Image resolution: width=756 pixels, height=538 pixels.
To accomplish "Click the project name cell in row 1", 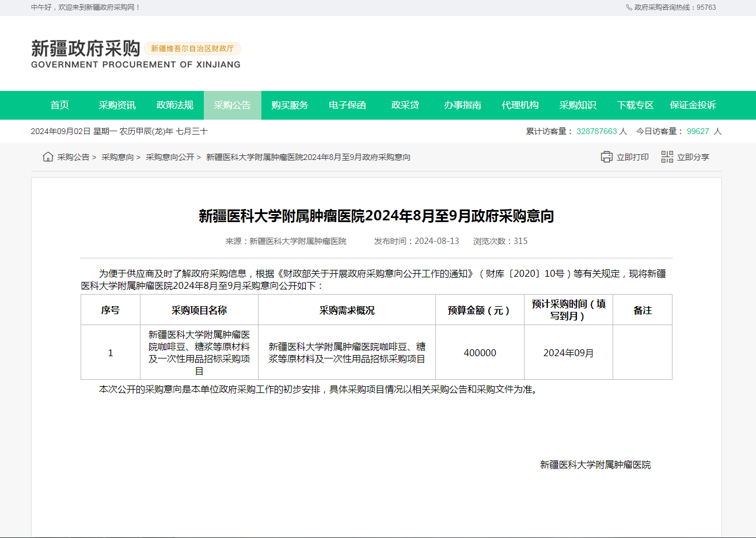I will [199, 353].
